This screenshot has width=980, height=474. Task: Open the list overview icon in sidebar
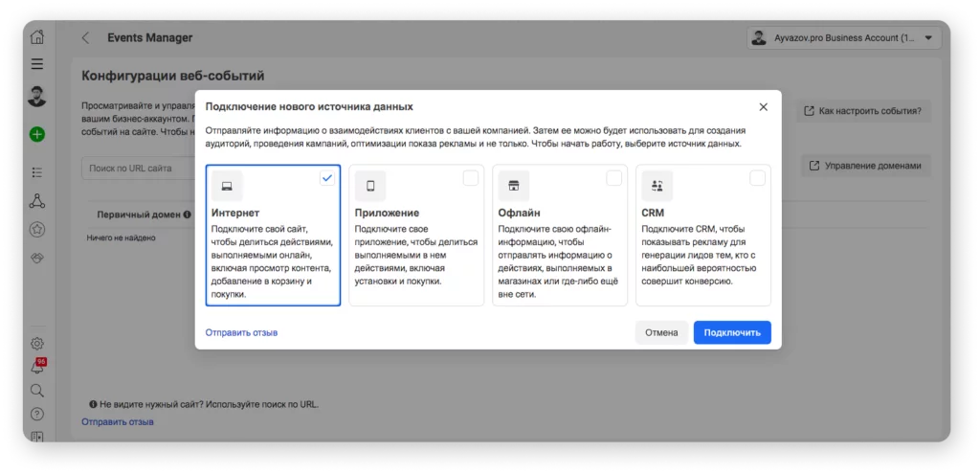37,172
